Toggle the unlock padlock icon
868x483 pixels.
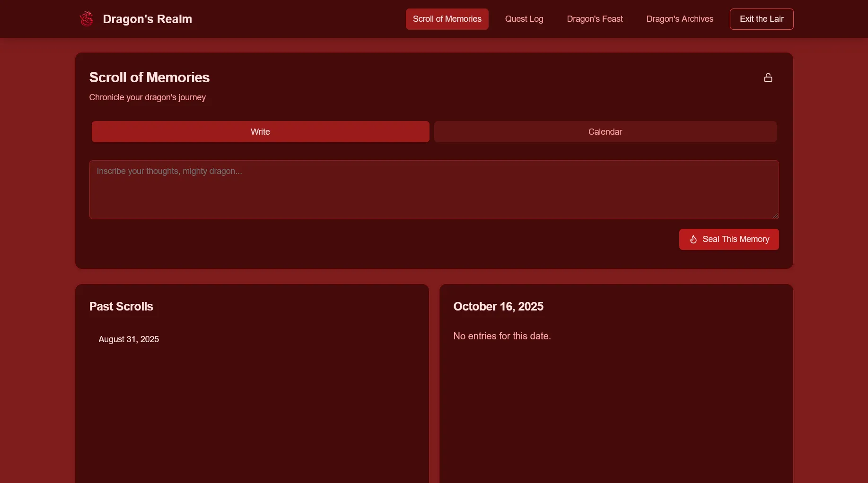point(768,78)
